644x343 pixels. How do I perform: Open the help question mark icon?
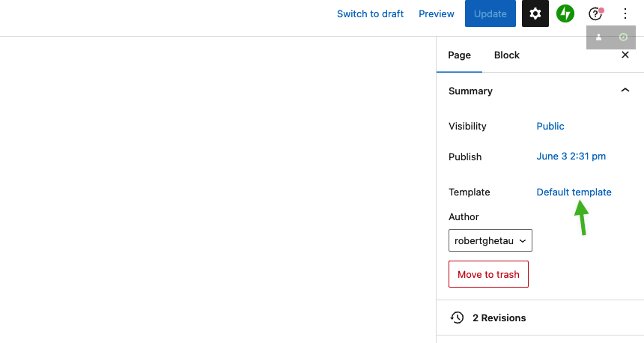[595, 13]
